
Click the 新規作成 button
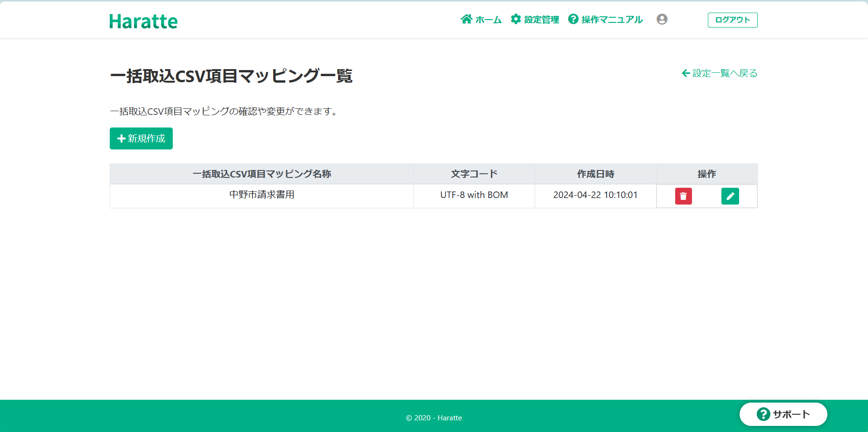(141, 139)
